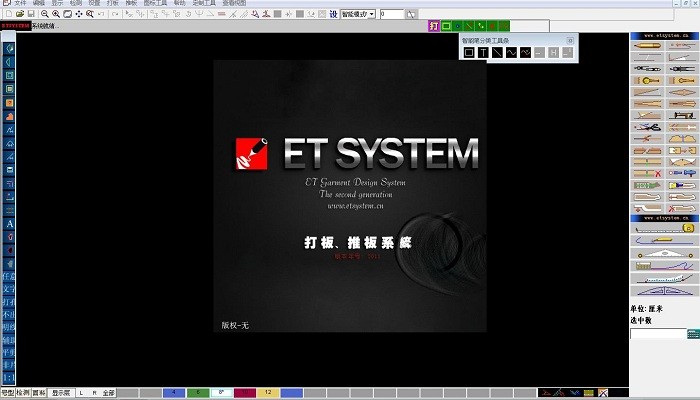Select the crimson size swatch labeled 10

[245, 393]
